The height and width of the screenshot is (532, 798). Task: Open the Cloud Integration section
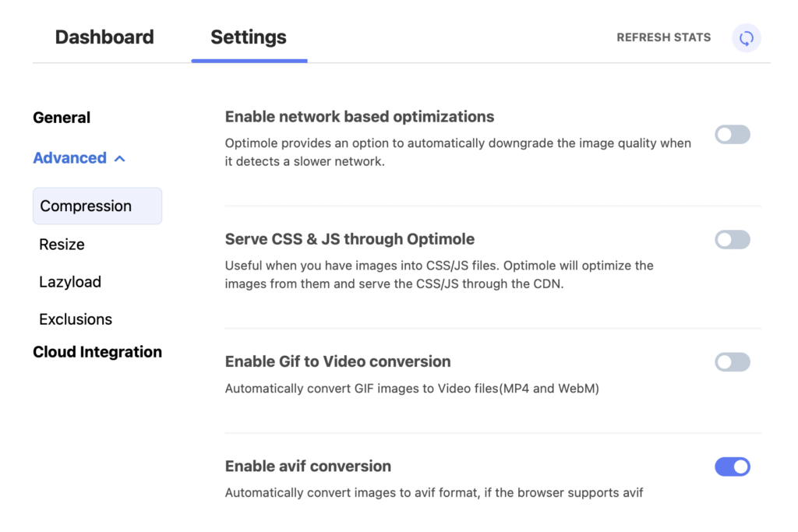point(97,351)
